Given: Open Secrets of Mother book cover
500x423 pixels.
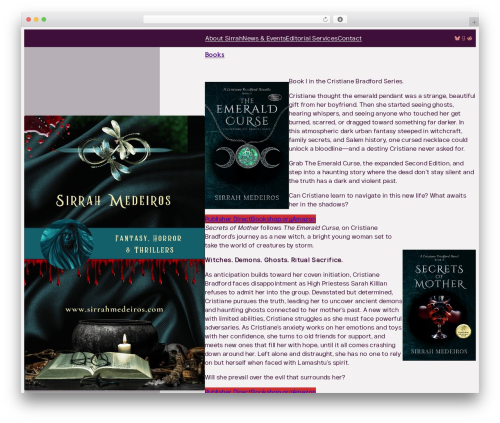Looking at the screenshot, I should [439, 305].
